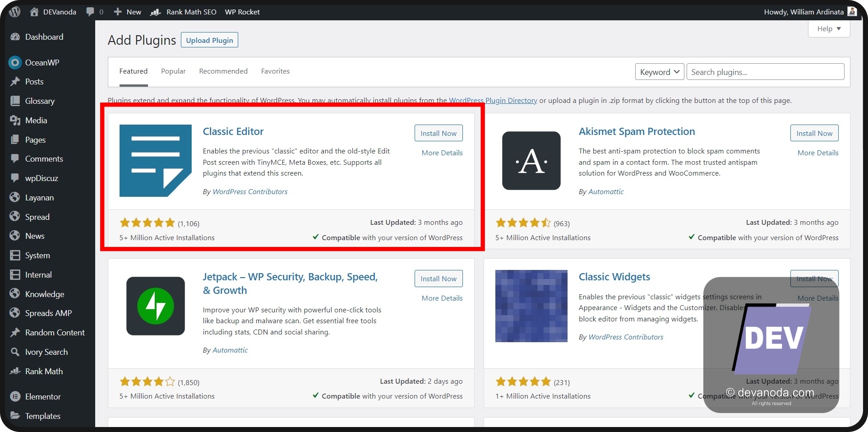Open More Details for Jetpack
Image resolution: width=868 pixels, height=432 pixels.
click(x=442, y=298)
